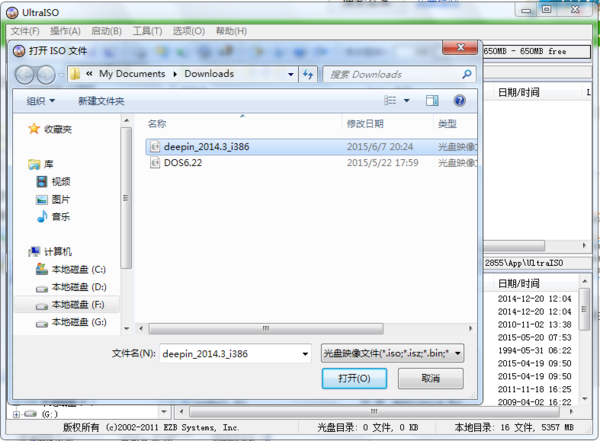This screenshot has width=600, height=441.
Task: Open the Actions menu in UltraISO
Action: pos(65,31)
